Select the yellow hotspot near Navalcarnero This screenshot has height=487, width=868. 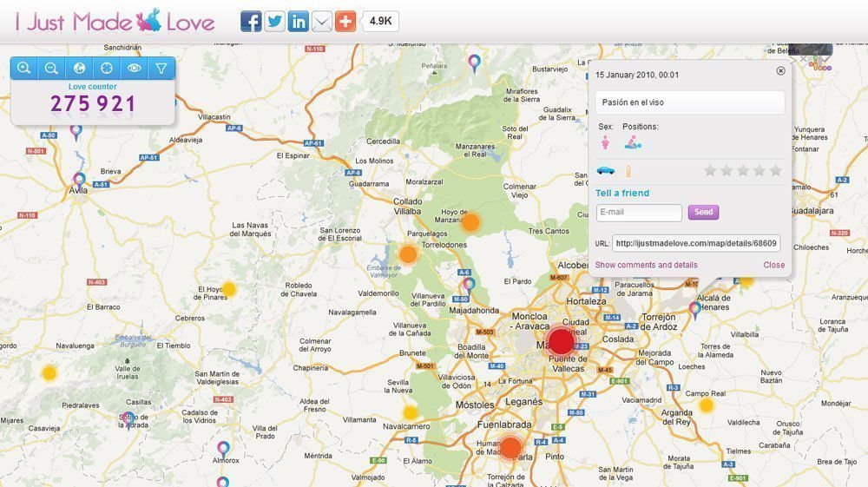coord(411,413)
